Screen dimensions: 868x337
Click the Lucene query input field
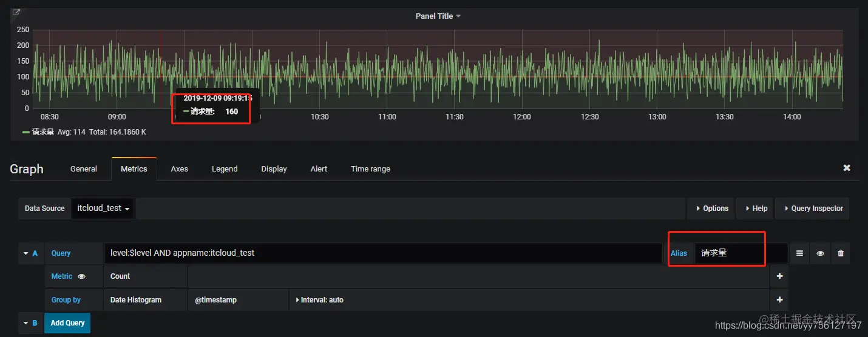[x=383, y=253]
